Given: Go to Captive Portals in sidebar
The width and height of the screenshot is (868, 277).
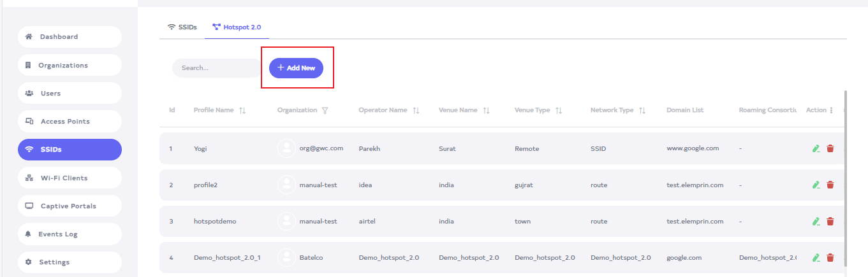Looking at the screenshot, I should tap(70, 206).
